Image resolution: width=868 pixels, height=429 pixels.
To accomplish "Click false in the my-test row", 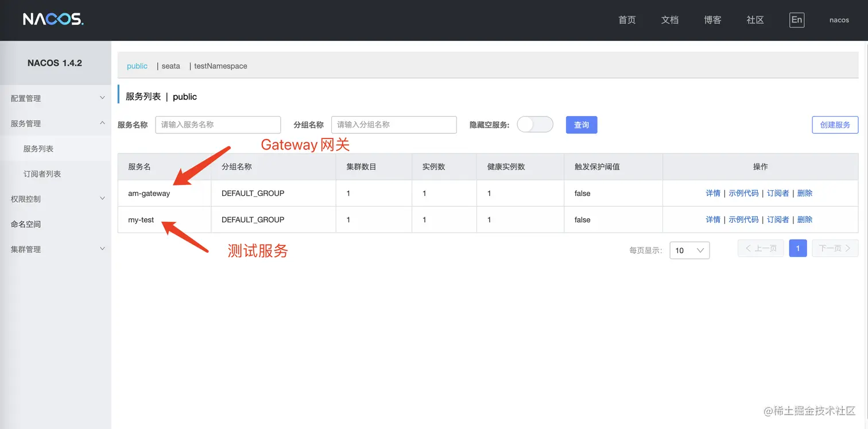I will click(x=583, y=219).
